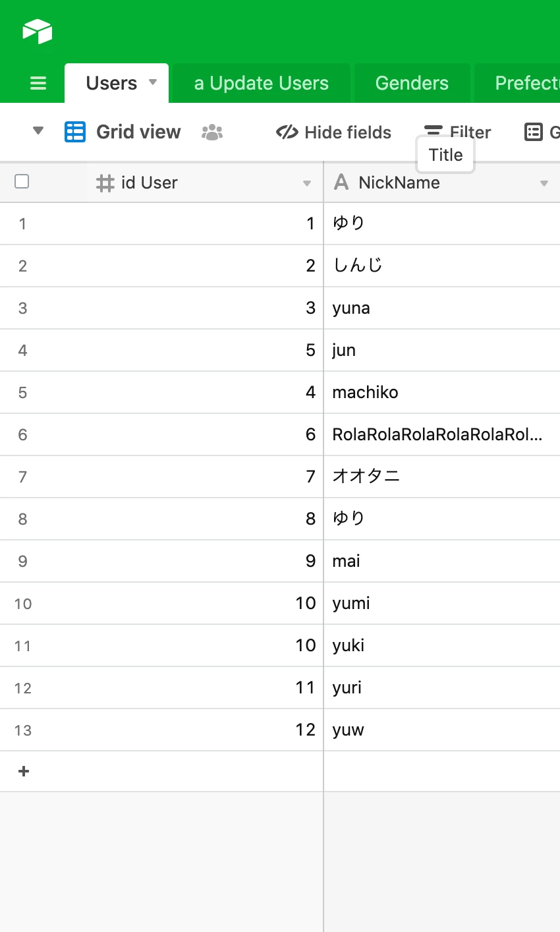Expand the views sidebar triangle toggle

(38, 131)
